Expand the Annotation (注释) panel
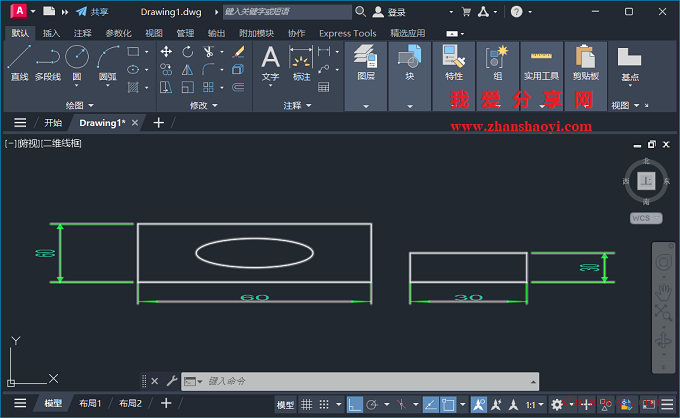680x418 pixels. coord(298,105)
